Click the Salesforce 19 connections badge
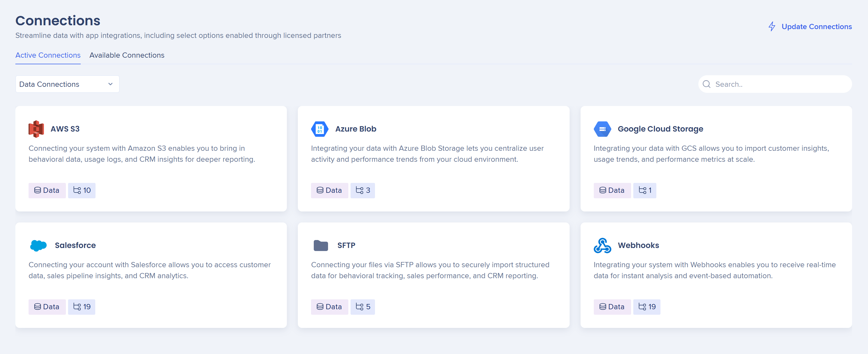Image resolution: width=868 pixels, height=354 pixels. click(82, 306)
